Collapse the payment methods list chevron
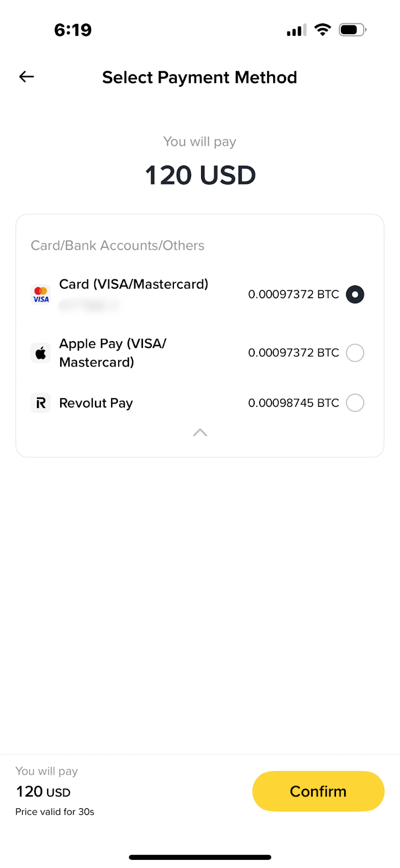 click(x=200, y=432)
